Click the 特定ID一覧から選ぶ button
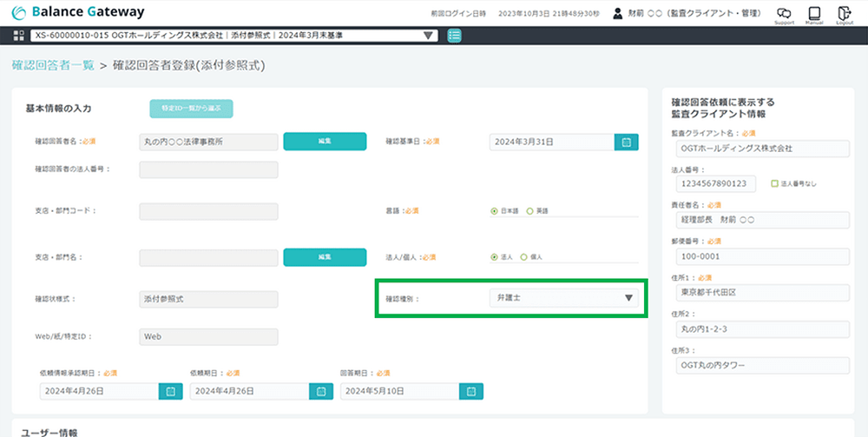 click(191, 109)
